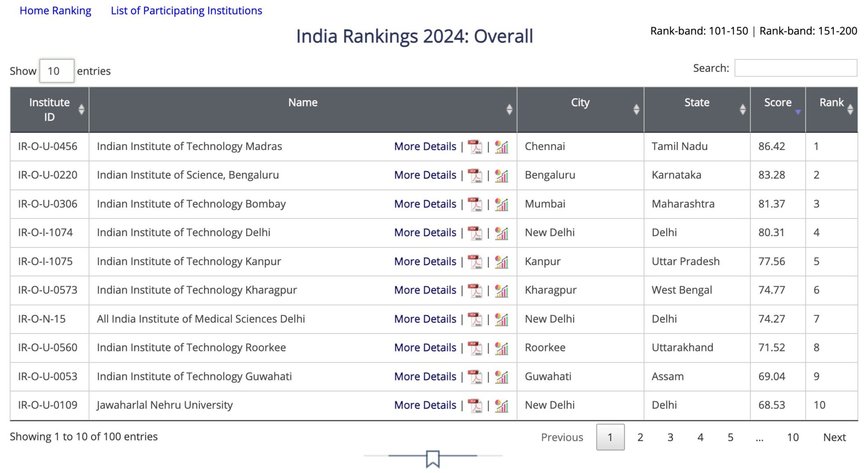The height and width of the screenshot is (473, 868).
Task: Click Next in pagination
Action: 835,437
